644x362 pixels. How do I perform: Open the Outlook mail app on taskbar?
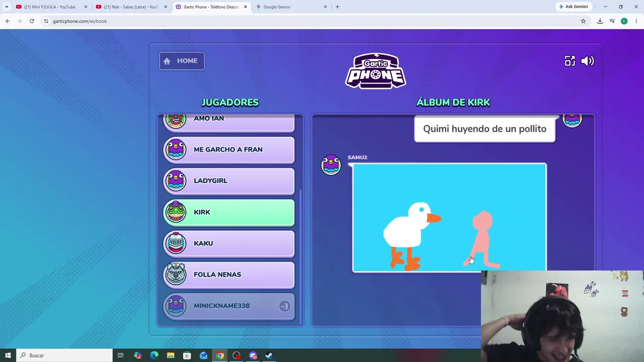[203, 355]
